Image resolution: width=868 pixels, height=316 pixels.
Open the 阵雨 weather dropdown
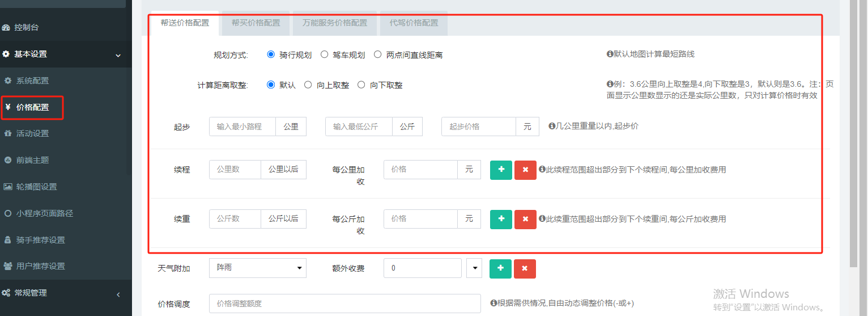pos(258,268)
